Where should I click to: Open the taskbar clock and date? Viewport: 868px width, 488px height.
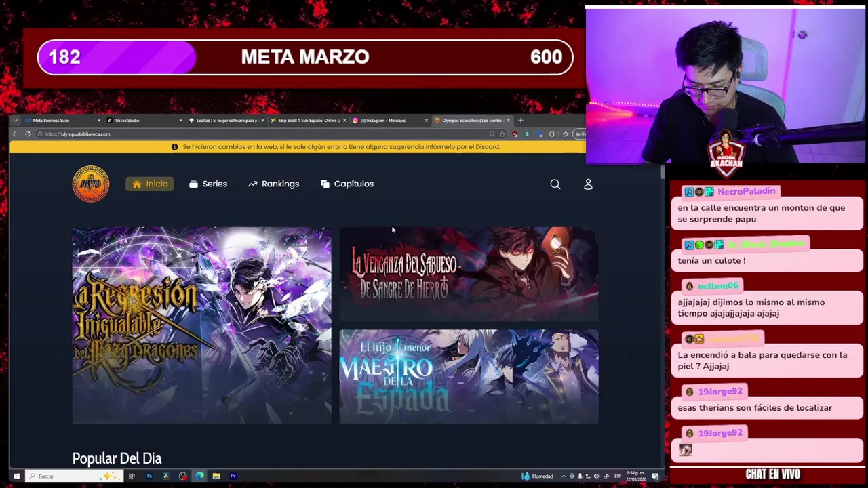point(635,476)
